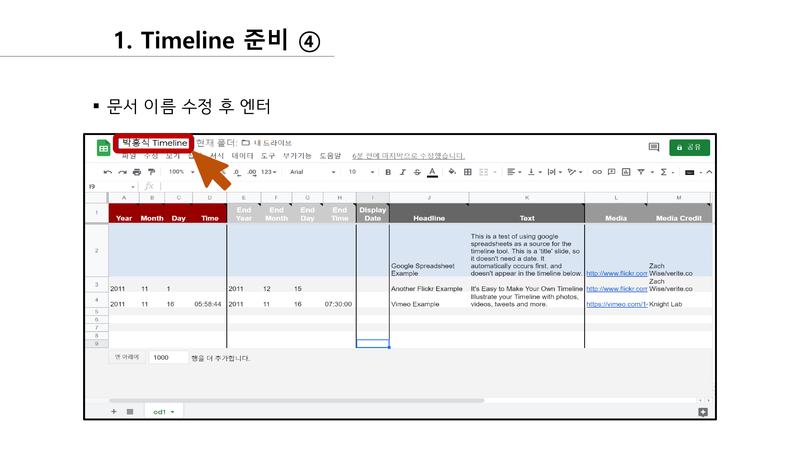Viewport: 800px width, 450px height.
Task: Open the comment history icon
Action: click(654, 147)
